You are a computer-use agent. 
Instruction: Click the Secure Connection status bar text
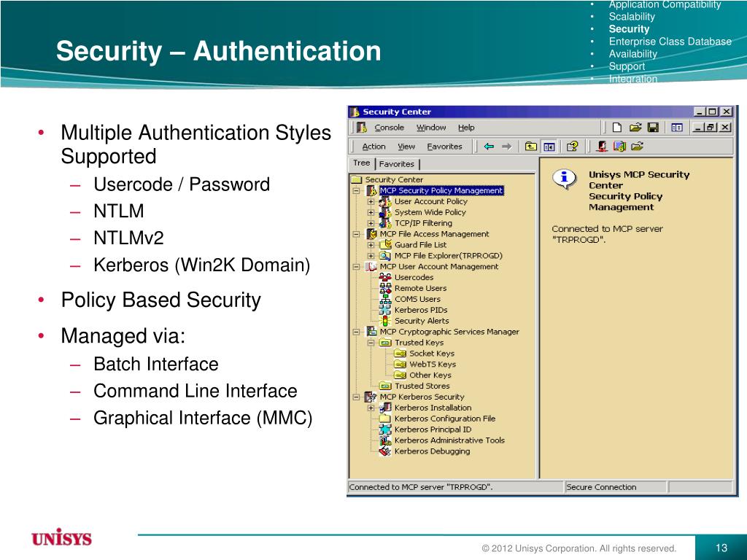[x=601, y=487]
